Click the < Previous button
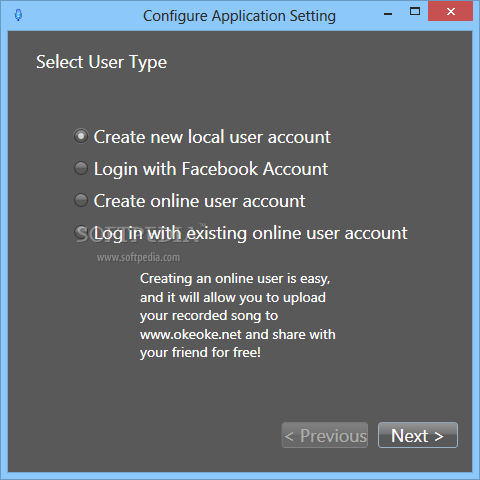The image size is (480, 480). tap(325, 435)
